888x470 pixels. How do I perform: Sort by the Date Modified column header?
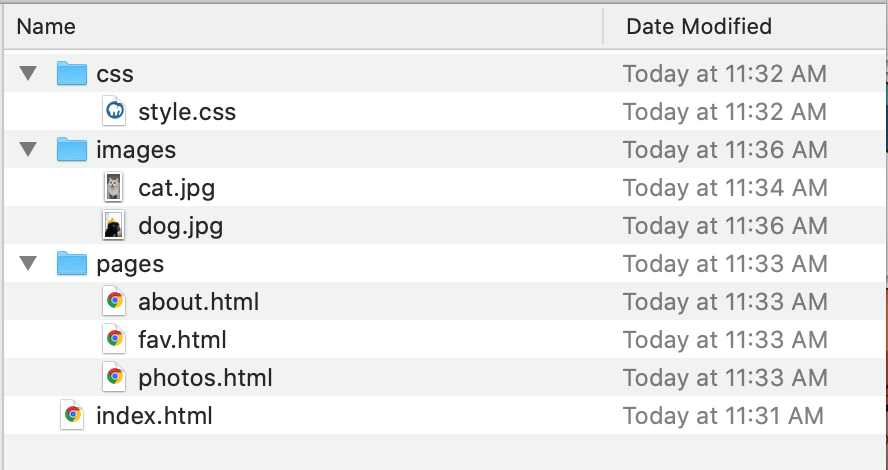click(x=699, y=26)
